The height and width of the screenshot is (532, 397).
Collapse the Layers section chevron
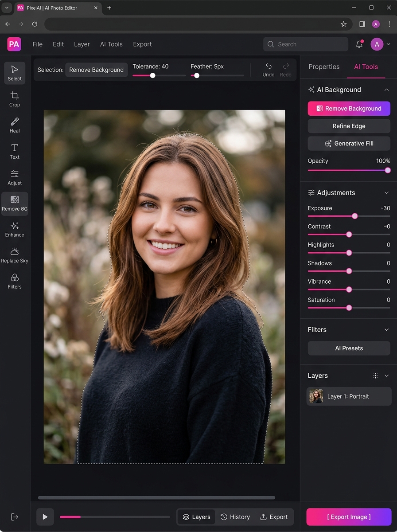pyautogui.click(x=386, y=376)
